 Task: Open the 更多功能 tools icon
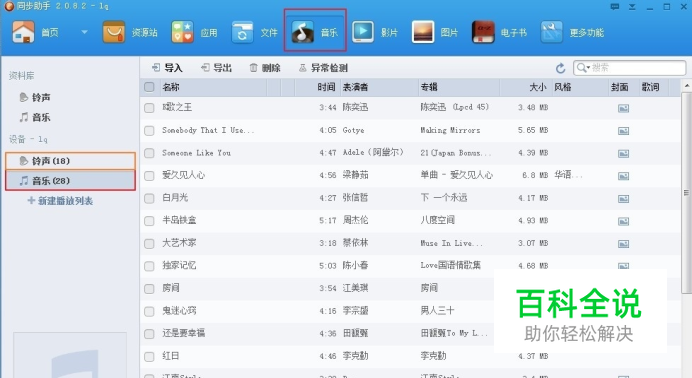click(552, 32)
